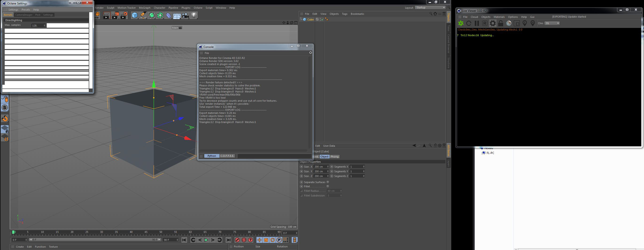The height and width of the screenshot is (250, 644).
Task: Open Presets in Octane Settings
Action: (26, 10)
